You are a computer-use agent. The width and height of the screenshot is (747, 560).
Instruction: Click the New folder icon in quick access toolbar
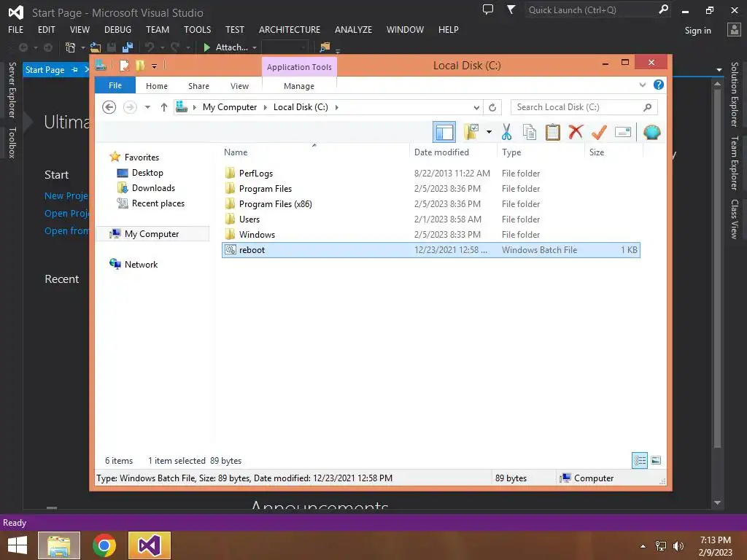coord(140,66)
